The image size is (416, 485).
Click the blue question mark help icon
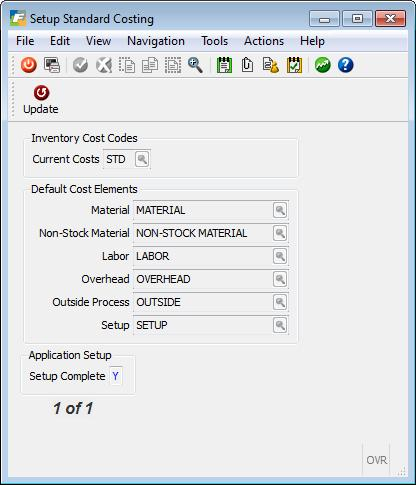[x=345, y=65]
